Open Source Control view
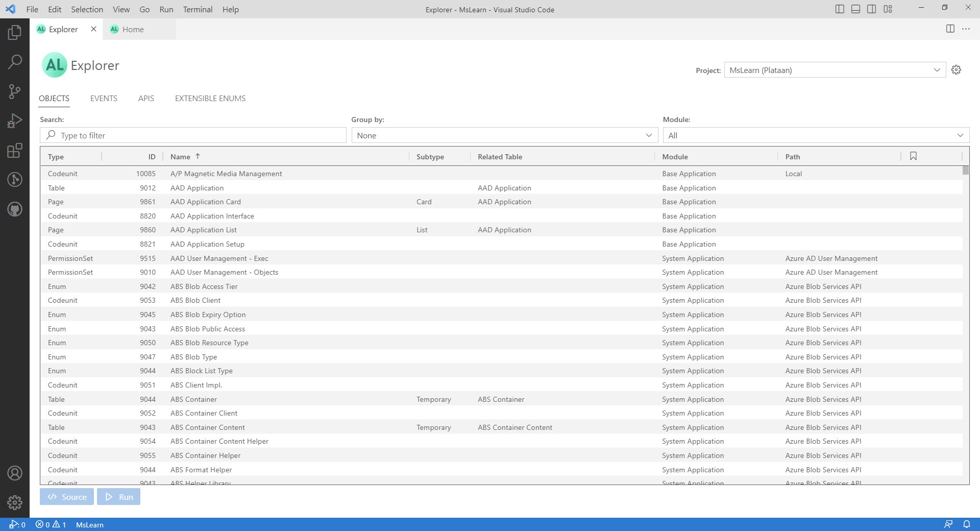The width and height of the screenshot is (980, 531). pos(15,92)
